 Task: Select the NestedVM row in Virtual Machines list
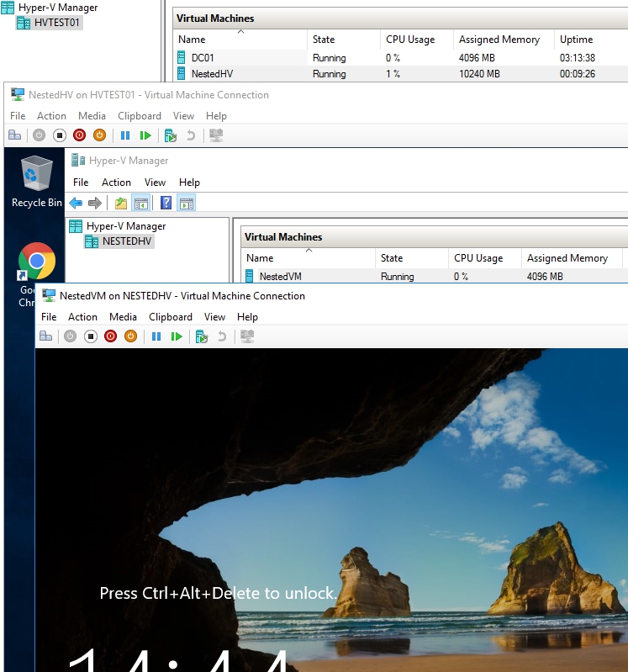click(x=280, y=277)
